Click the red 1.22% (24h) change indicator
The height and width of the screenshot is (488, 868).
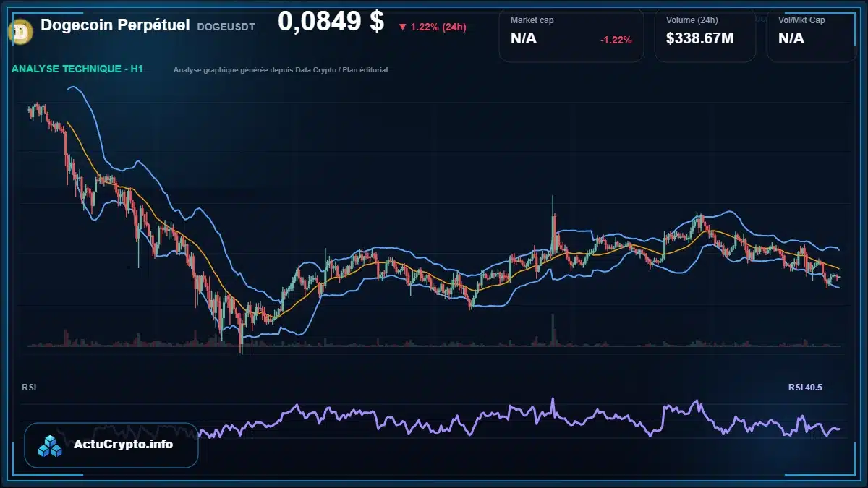click(x=432, y=27)
